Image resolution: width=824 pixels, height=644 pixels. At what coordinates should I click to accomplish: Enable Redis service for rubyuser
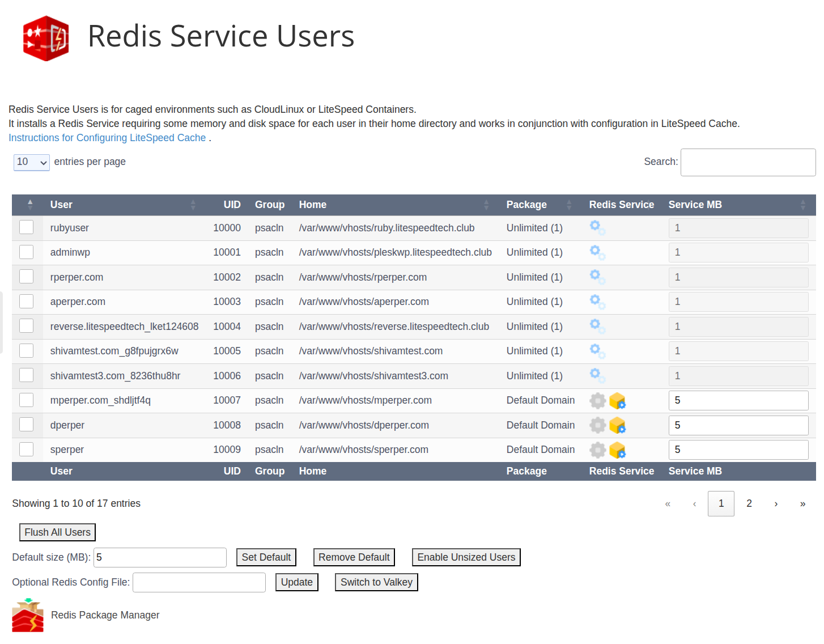(597, 227)
